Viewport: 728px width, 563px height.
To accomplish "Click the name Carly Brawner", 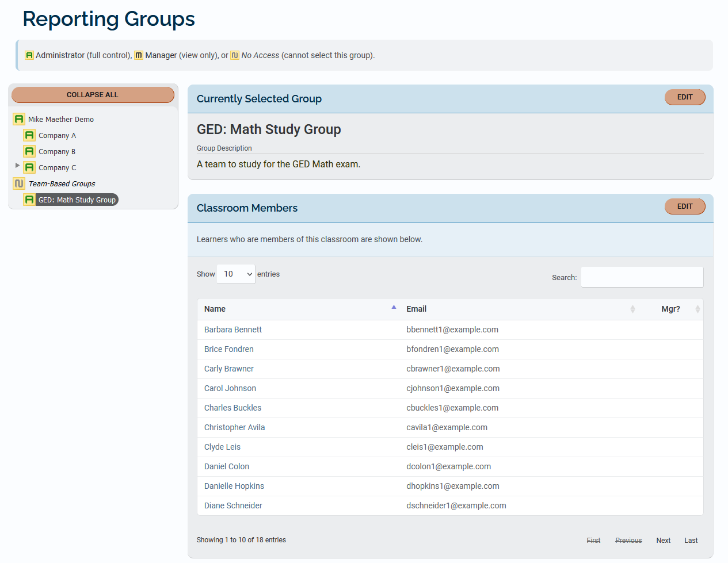I will (229, 369).
